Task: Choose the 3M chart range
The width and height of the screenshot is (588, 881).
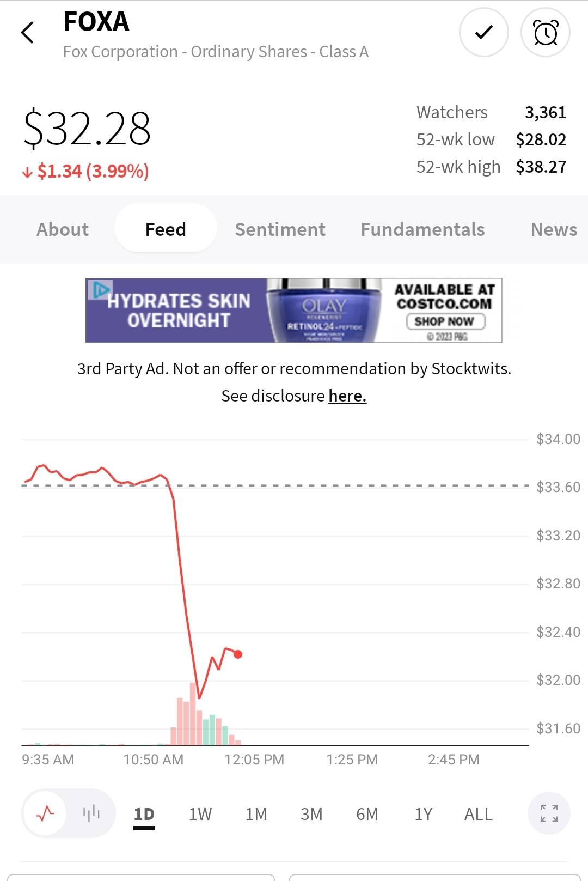Action: [311, 814]
